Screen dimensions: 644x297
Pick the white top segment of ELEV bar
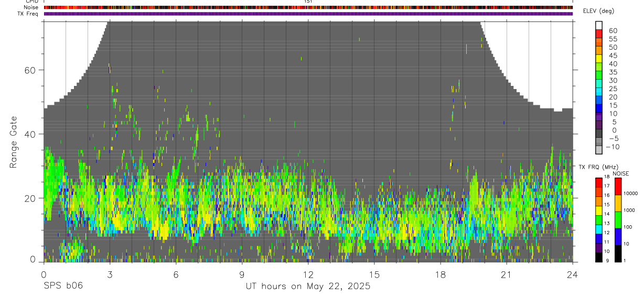(599, 26)
